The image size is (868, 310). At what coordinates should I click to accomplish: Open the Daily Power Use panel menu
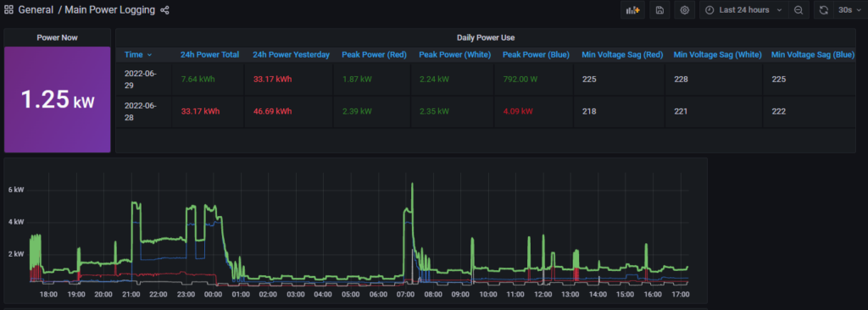tap(486, 37)
